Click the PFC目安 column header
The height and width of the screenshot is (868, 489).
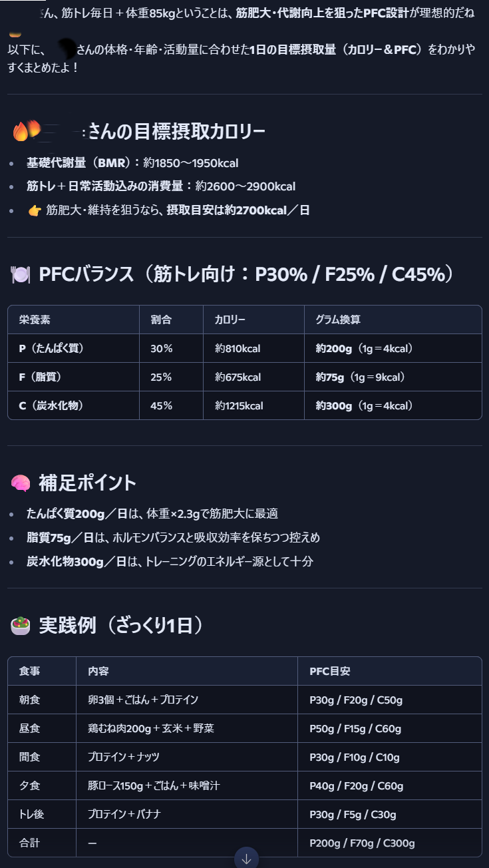tap(330, 671)
